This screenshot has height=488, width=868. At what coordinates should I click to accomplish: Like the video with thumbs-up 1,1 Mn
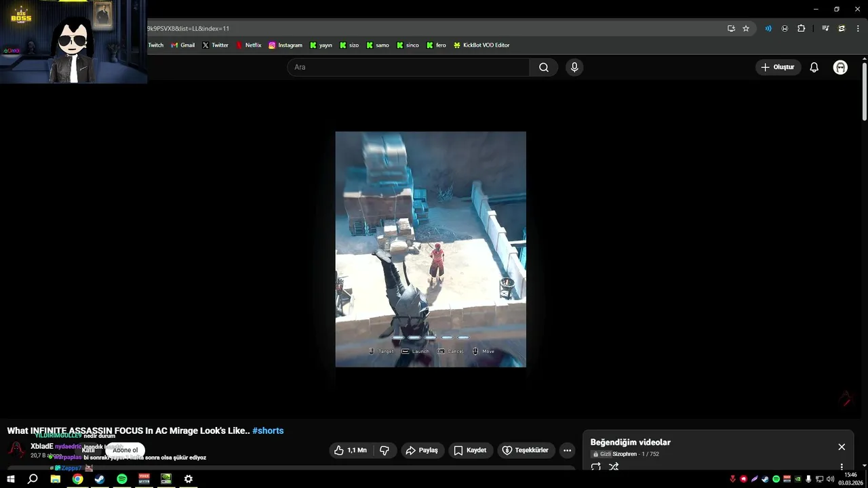(x=350, y=450)
